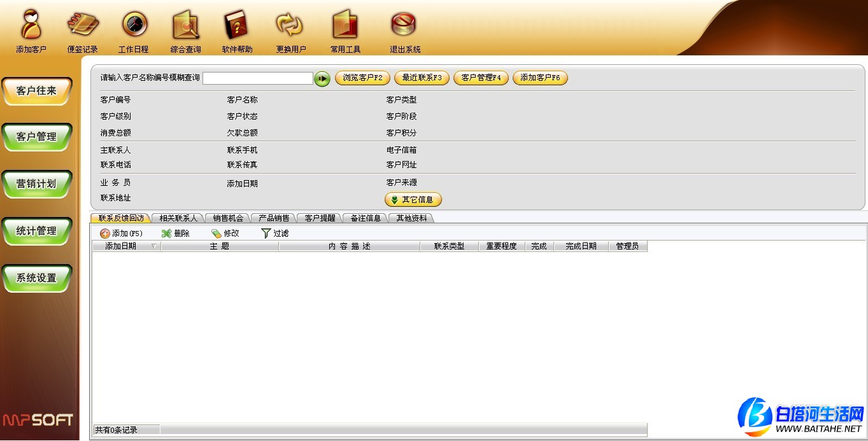Click 客户编号 field label
This screenshot has width=868, height=441.
tap(115, 100)
